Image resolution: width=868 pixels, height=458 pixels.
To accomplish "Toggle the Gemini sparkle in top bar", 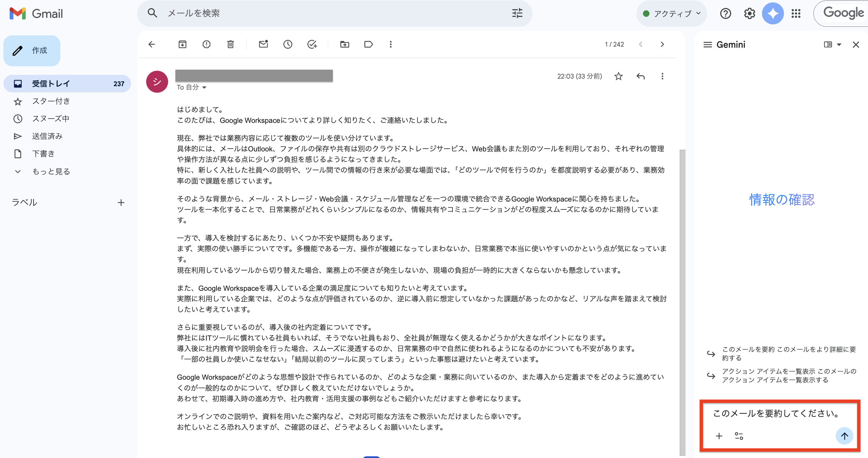I will point(773,13).
